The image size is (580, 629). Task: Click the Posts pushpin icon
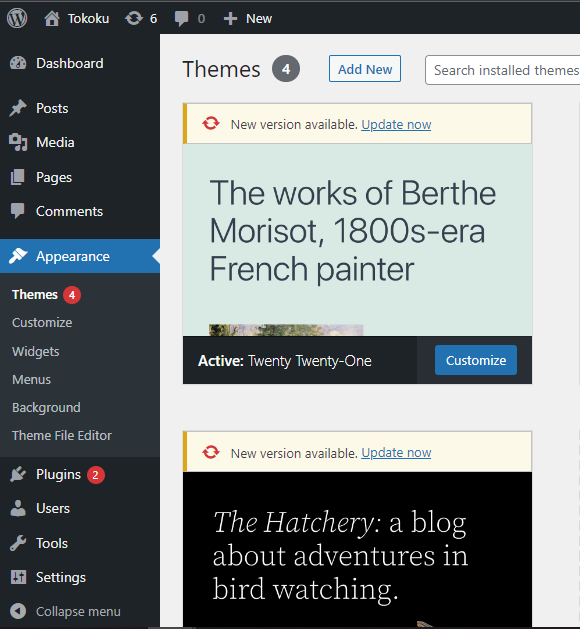[18, 108]
